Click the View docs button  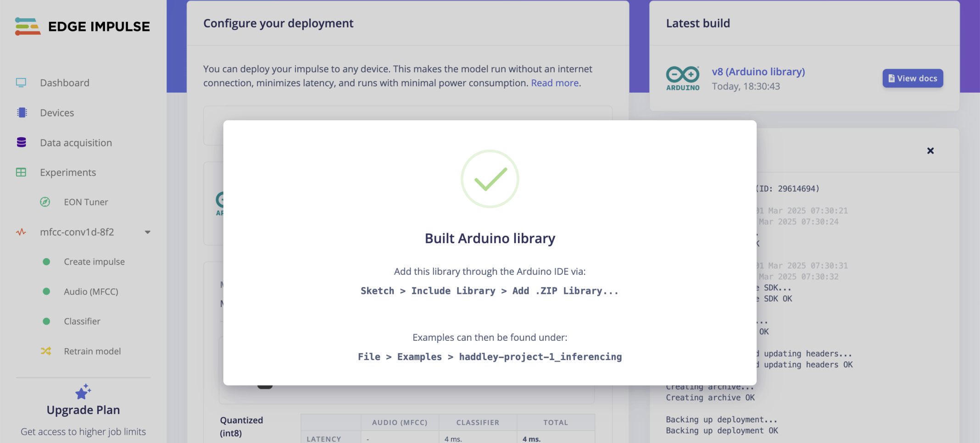click(913, 78)
